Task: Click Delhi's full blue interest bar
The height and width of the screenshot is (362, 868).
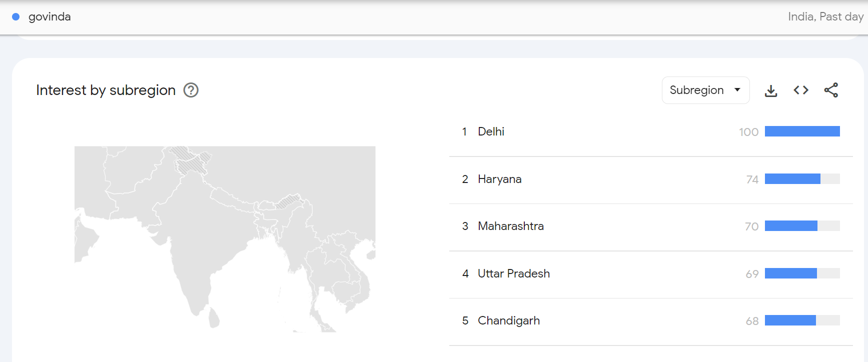Action: (x=802, y=131)
